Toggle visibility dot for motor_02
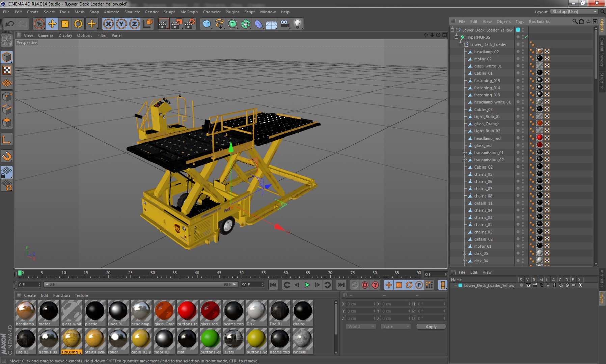The width and height of the screenshot is (606, 364). pos(518,59)
